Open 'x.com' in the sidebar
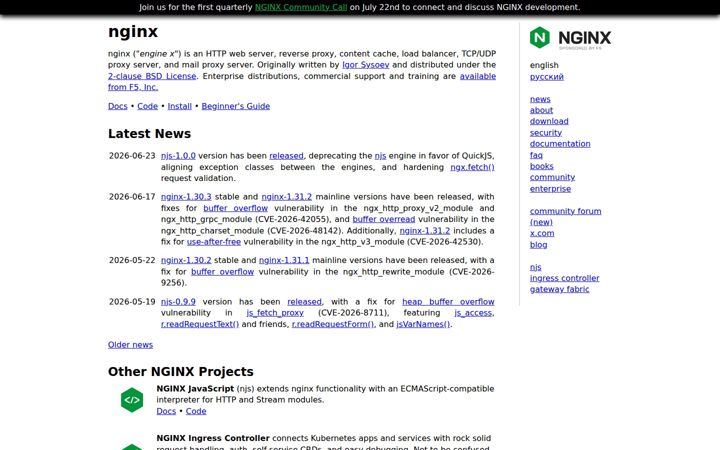Image resolution: width=720 pixels, height=450 pixels. point(542,233)
